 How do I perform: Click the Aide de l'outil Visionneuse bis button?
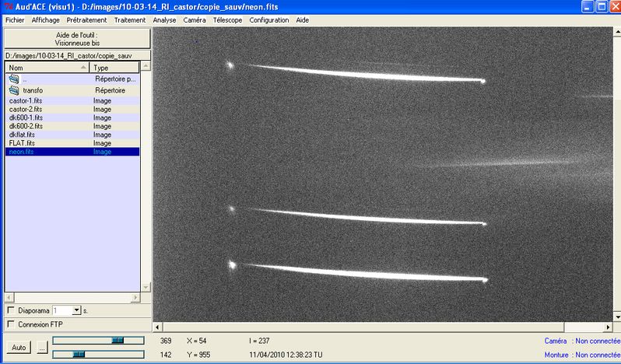click(x=77, y=39)
